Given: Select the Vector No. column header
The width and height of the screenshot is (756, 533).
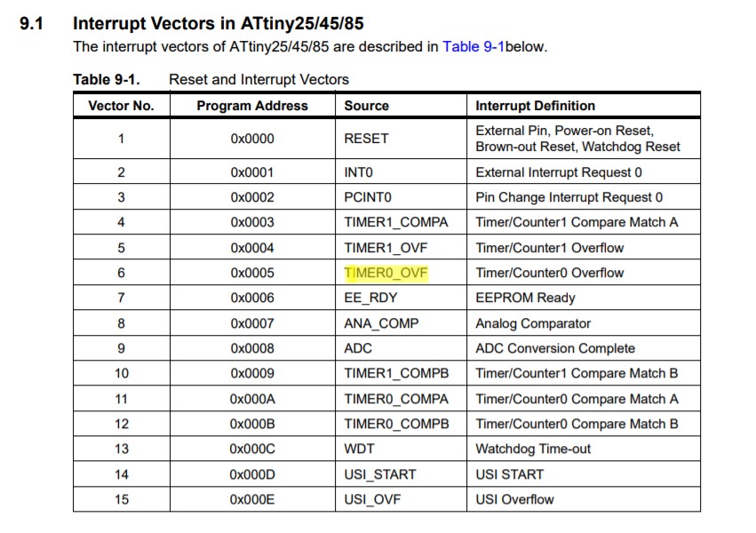Looking at the screenshot, I should coord(121,106).
